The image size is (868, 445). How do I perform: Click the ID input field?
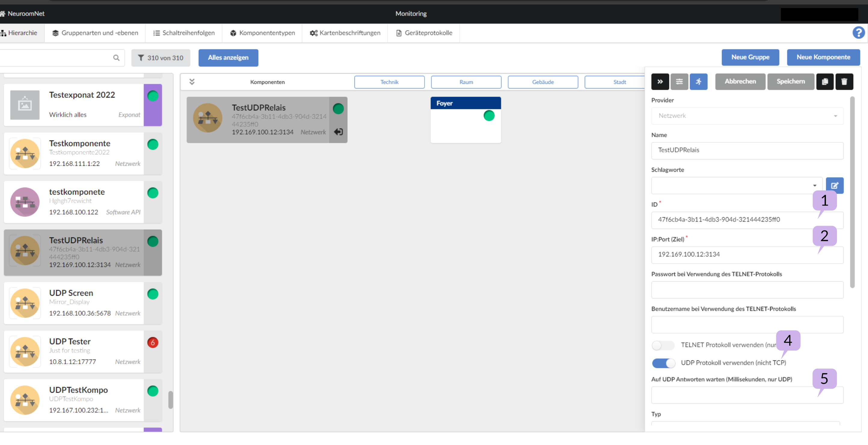tap(747, 220)
